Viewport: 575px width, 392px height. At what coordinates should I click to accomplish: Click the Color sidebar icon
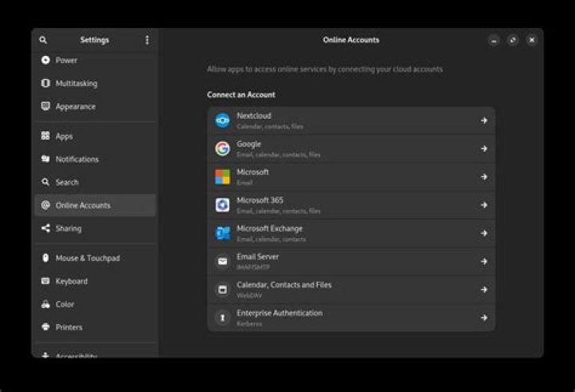[x=46, y=304]
